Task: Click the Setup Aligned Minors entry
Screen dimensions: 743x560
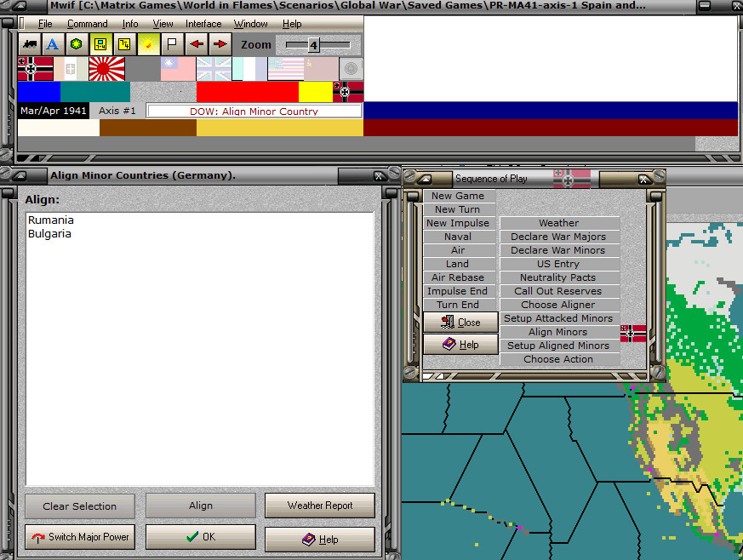Action: coord(559,346)
